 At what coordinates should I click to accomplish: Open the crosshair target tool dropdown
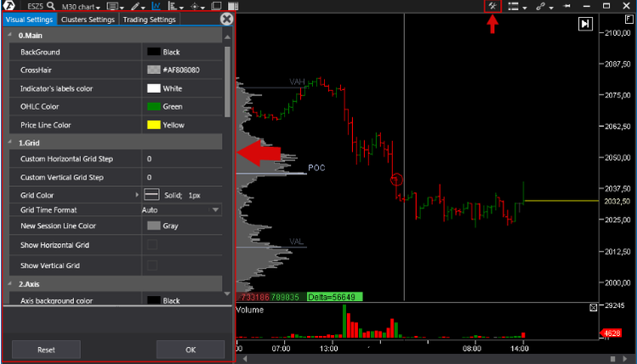coord(198,7)
